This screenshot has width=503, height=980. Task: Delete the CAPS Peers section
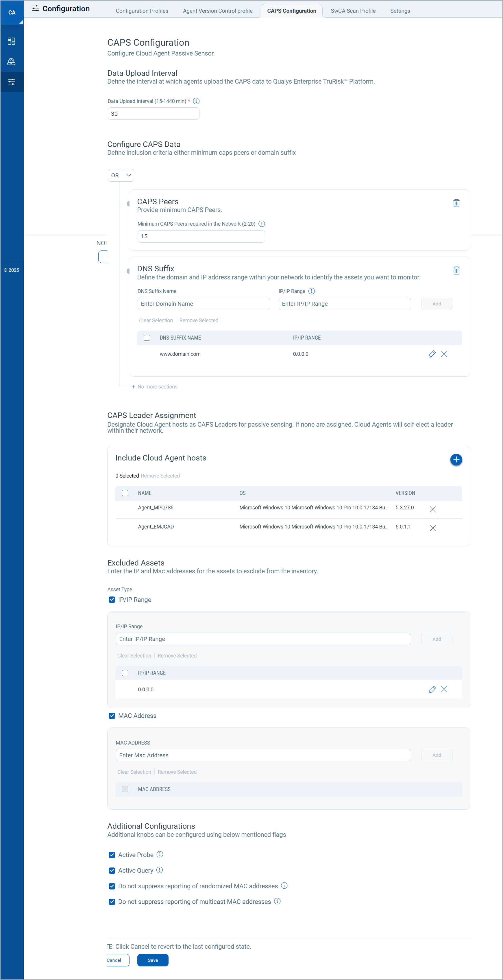click(x=456, y=203)
